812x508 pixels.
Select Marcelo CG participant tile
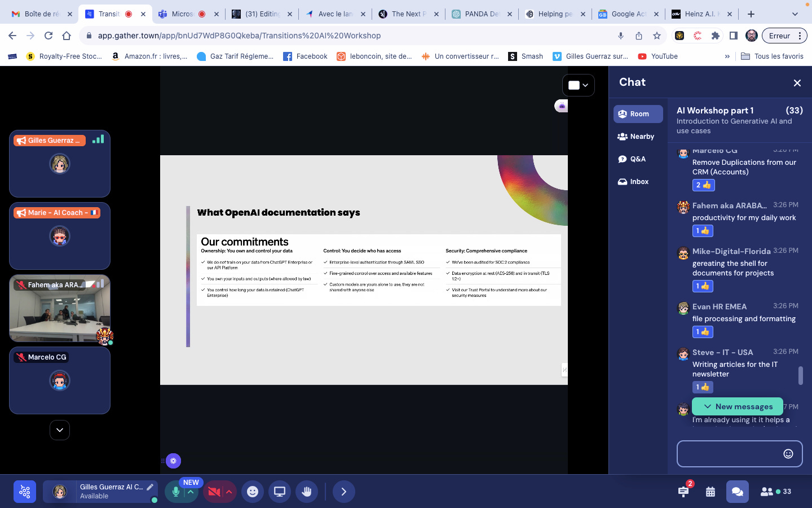point(60,380)
